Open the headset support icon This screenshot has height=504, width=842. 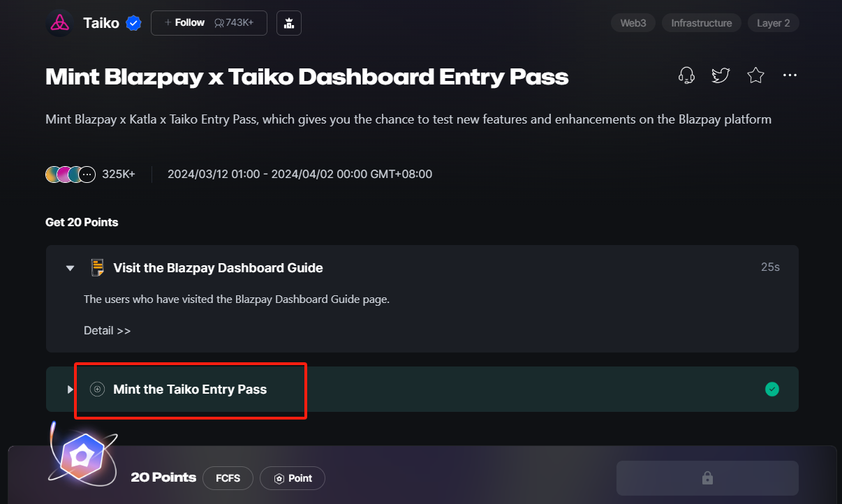686,75
